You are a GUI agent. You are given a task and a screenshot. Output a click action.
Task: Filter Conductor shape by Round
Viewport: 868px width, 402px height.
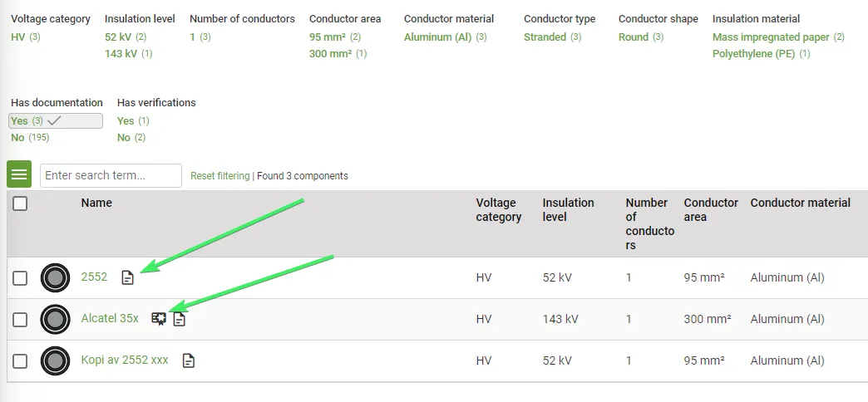641,37
